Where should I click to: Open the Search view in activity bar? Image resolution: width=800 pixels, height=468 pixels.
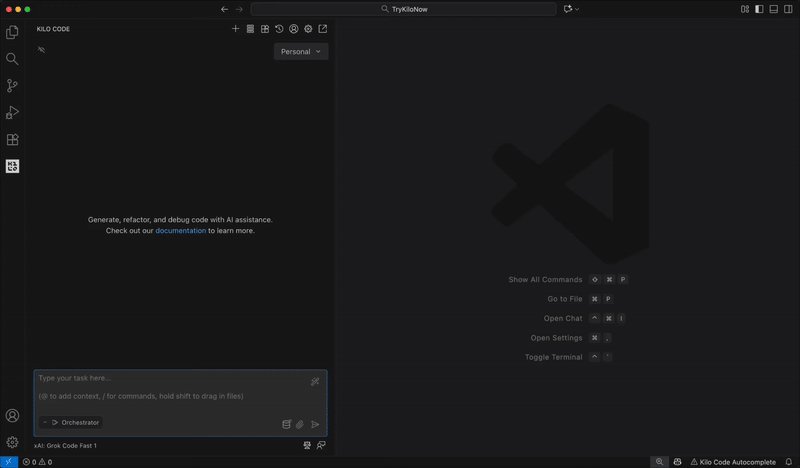12,59
